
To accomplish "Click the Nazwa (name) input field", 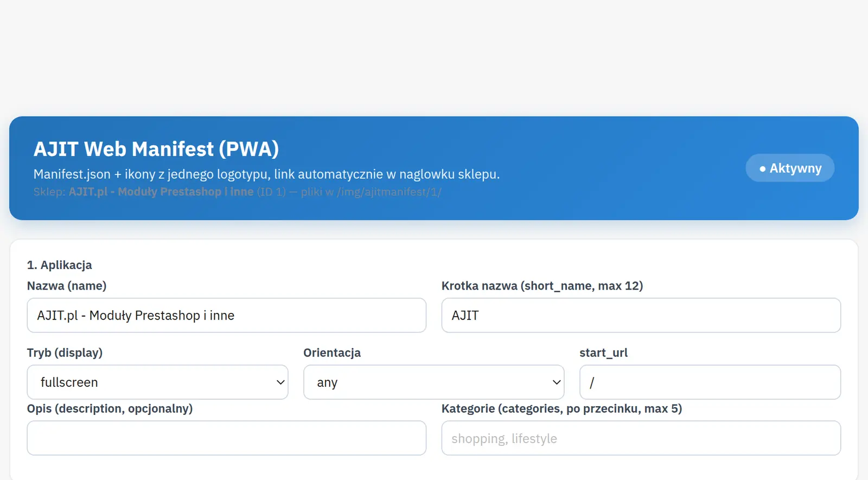I will tap(226, 315).
